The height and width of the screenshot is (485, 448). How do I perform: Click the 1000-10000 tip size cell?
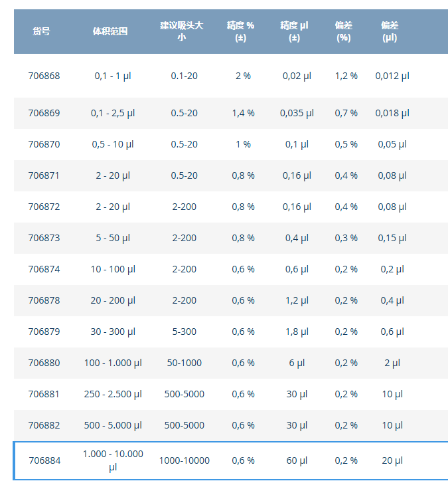point(185,460)
